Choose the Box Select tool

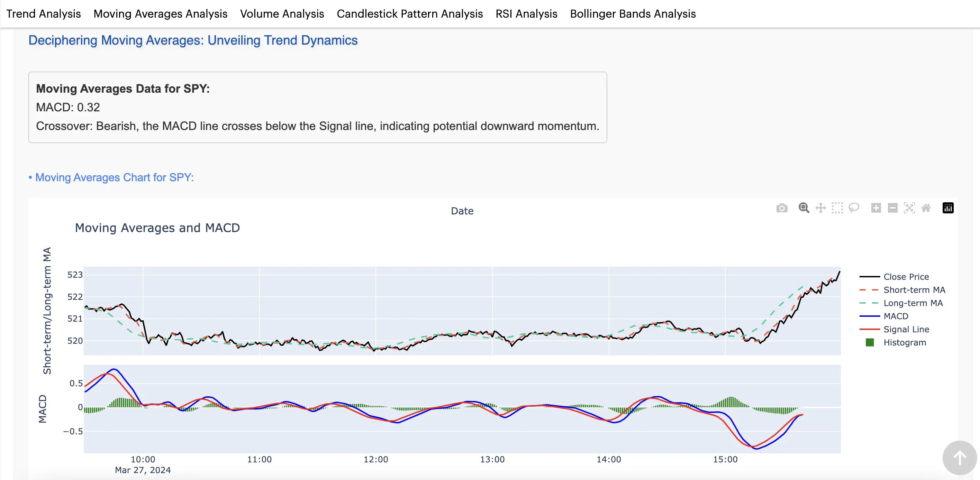(837, 208)
